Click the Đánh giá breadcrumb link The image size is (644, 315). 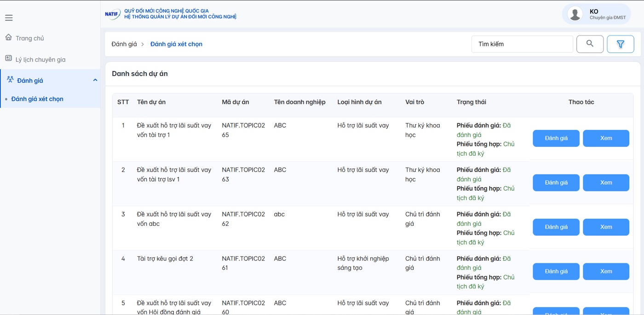pyautogui.click(x=124, y=44)
